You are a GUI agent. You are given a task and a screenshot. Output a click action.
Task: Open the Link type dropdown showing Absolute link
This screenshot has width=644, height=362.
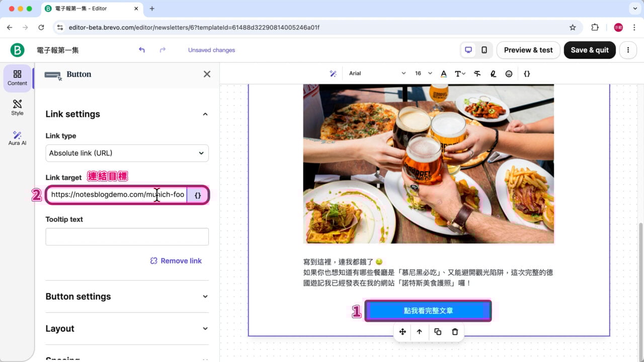[x=127, y=153]
